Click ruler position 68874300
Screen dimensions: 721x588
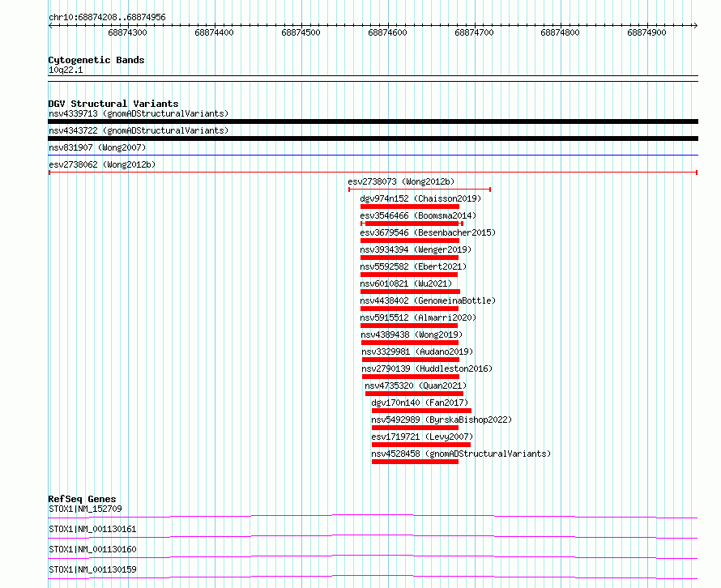(x=127, y=32)
